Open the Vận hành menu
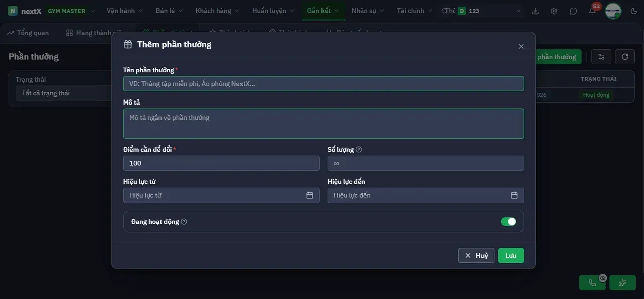The width and height of the screenshot is (644, 299). point(125,11)
